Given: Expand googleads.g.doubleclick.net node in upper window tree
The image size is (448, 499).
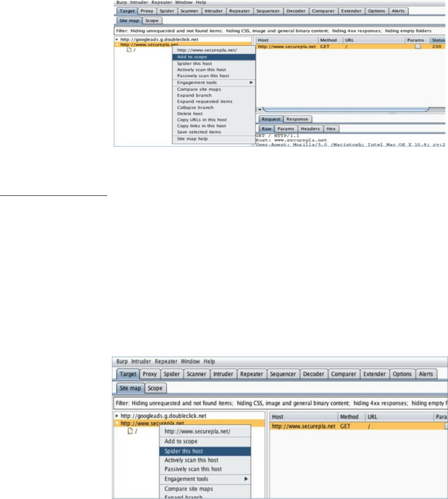Looking at the screenshot, I should click(x=117, y=39).
